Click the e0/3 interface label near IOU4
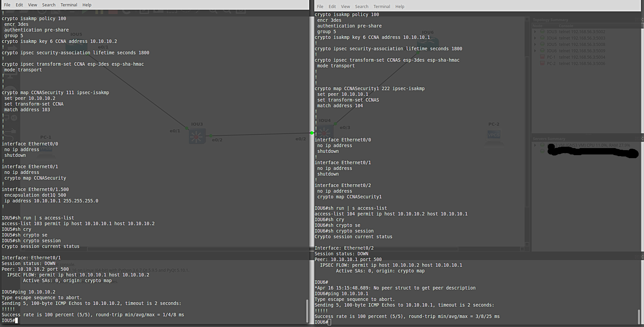This screenshot has width=644, height=327. click(x=345, y=128)
